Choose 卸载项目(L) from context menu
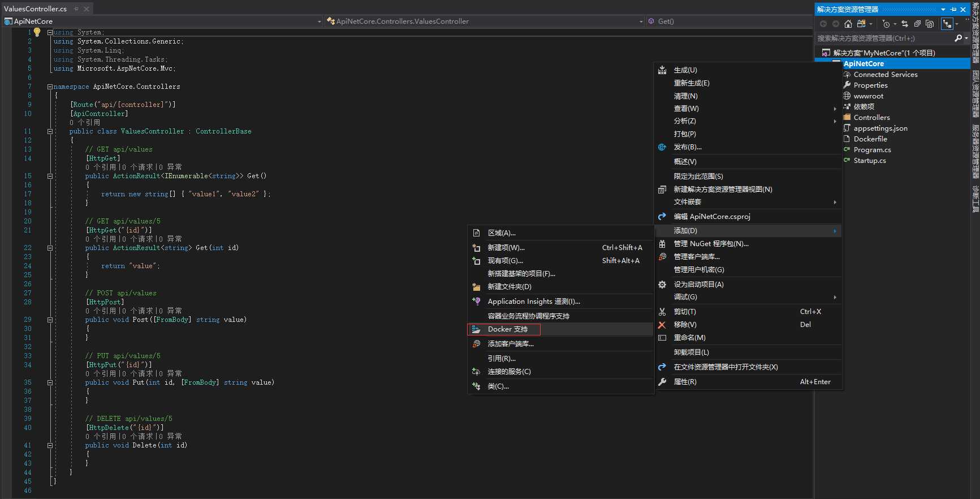The height and width of the screenshot is (499, 980). tap(748, 352)
